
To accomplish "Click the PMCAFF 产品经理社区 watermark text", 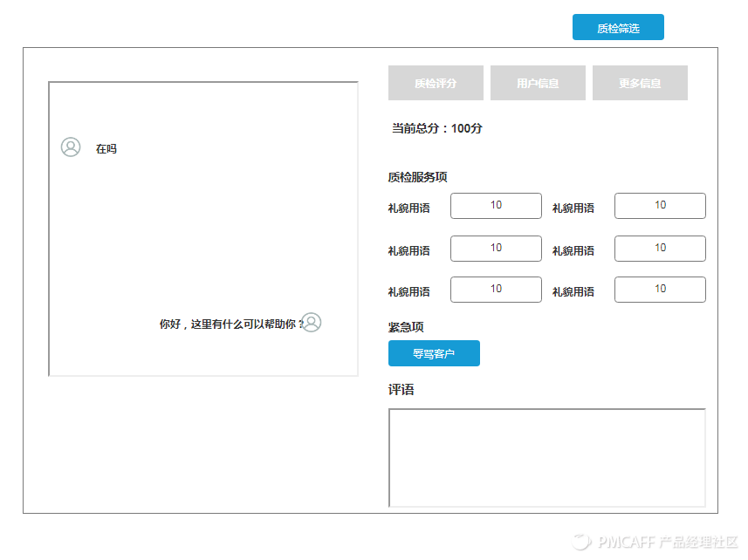I will coord(668,542).
